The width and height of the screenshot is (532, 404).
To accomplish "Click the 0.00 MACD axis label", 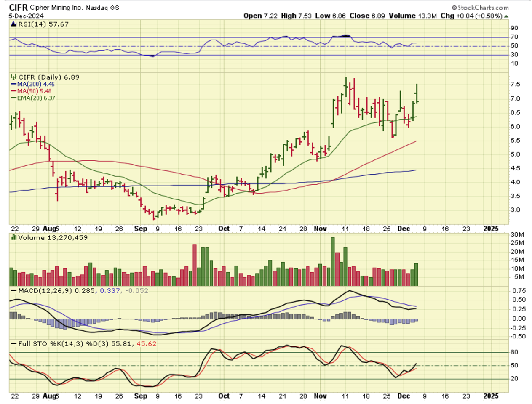I will [x=519, y=319].
